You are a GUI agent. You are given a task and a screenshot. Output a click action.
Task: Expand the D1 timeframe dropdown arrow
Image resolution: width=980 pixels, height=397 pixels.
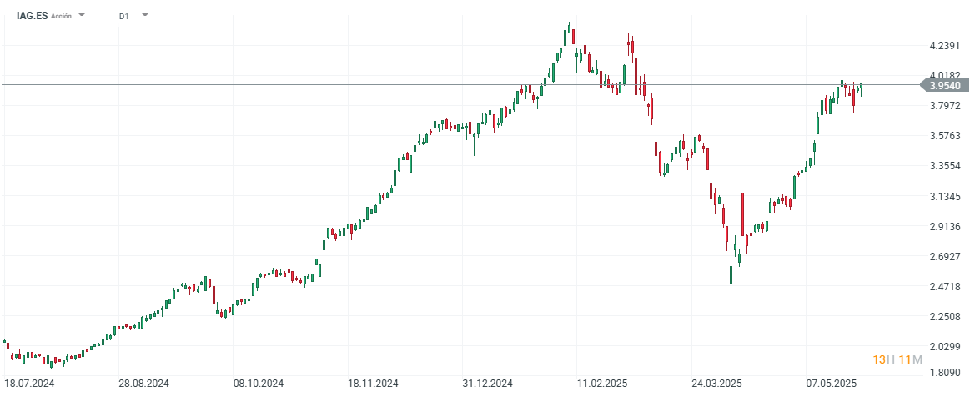(145, 15)
